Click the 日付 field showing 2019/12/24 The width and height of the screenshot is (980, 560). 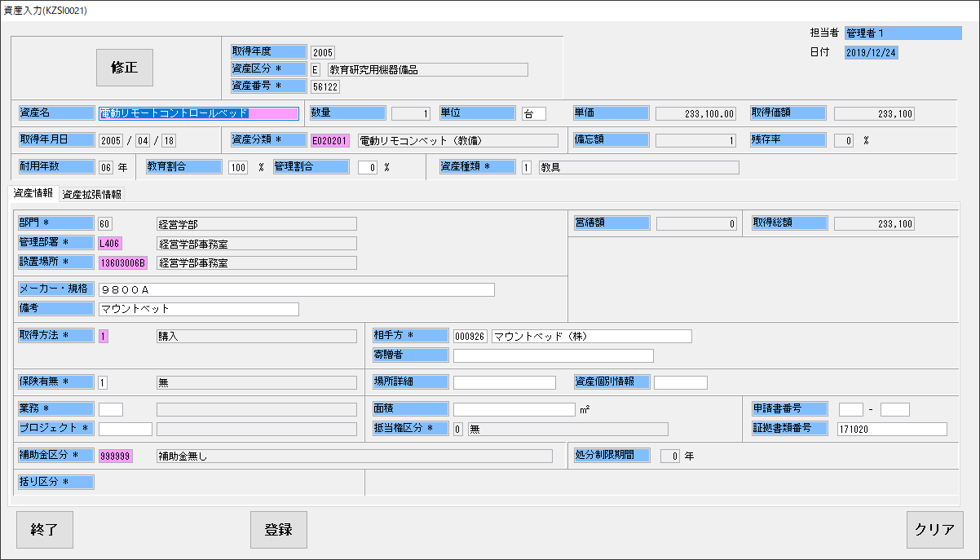pos(871,53)
